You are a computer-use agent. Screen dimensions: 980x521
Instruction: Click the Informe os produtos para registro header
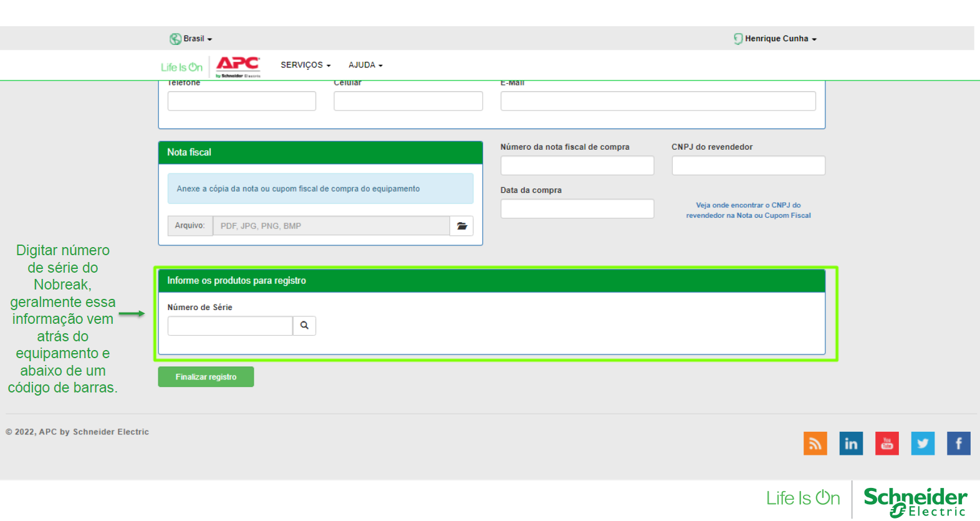492,281
